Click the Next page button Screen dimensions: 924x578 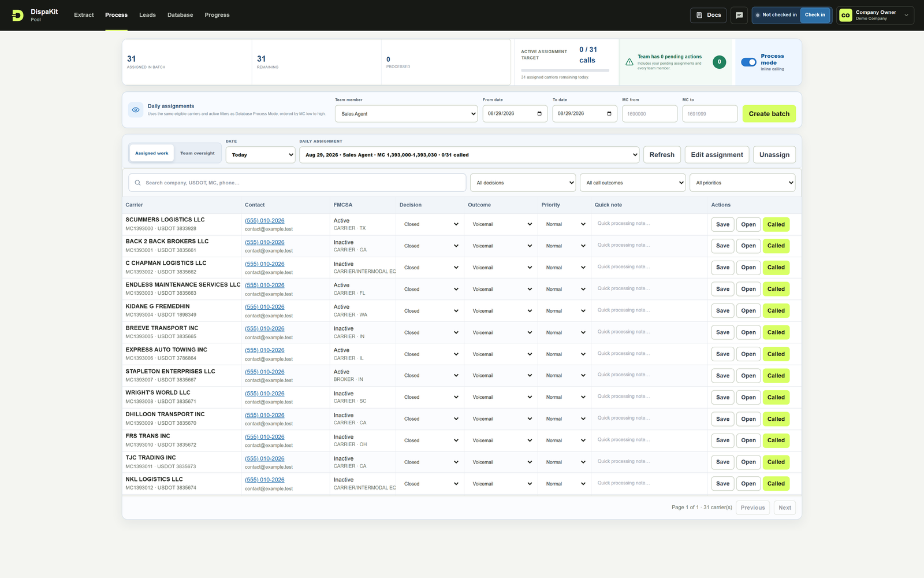(x=785, y=507)
